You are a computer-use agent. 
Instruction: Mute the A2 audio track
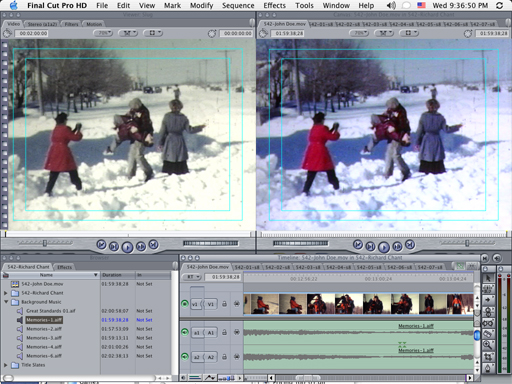[x=185, y=357]
